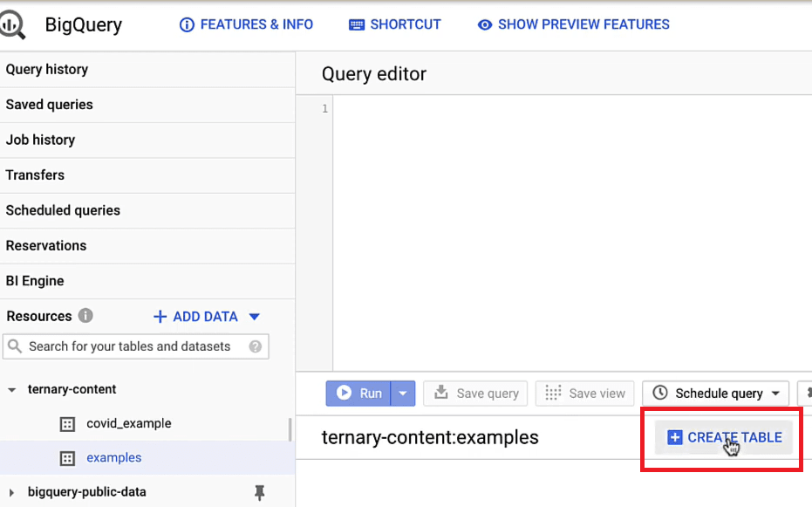The width and height of the screenshot is (812, 507).
Task: Select bigquery-public-data project name
Action: point(87,491)
